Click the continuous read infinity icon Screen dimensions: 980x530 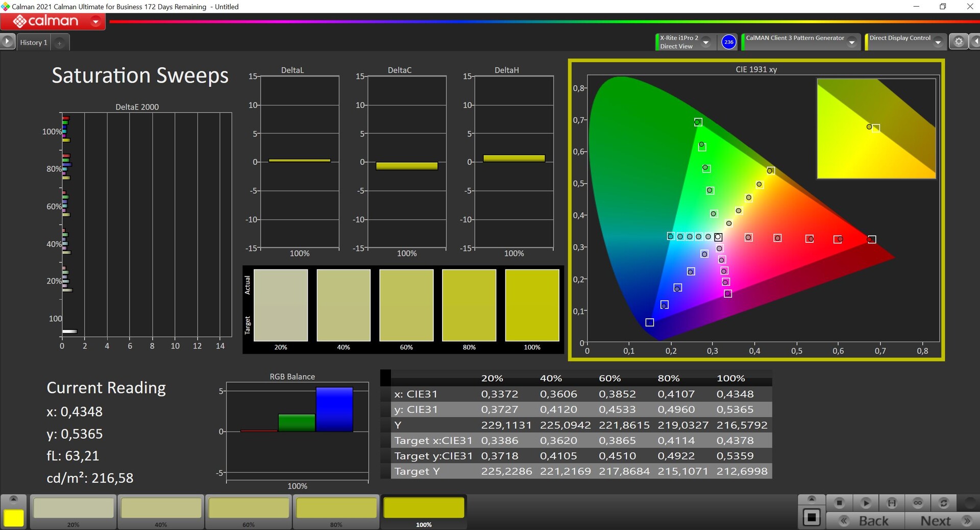click(918, 503)
